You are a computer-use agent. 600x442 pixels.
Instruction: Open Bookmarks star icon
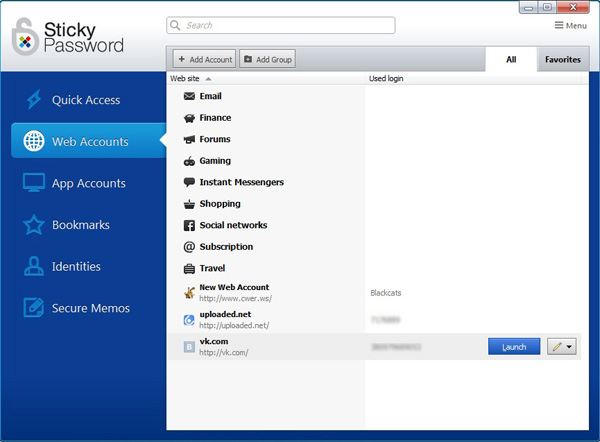[34, 224]
